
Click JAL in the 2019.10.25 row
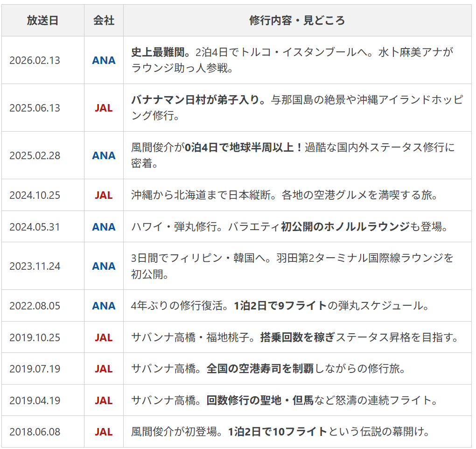pos(104,337)
